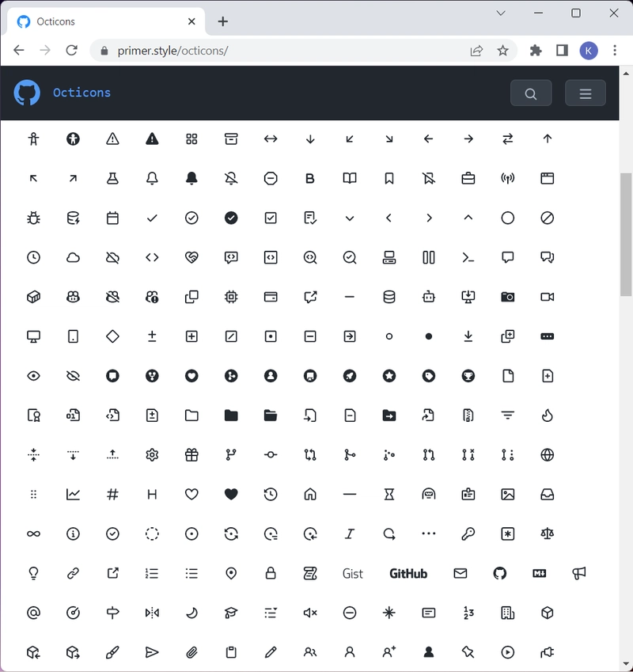
Task: Select the home house icon
Action: pyautogui.click(x=310, y=495)
